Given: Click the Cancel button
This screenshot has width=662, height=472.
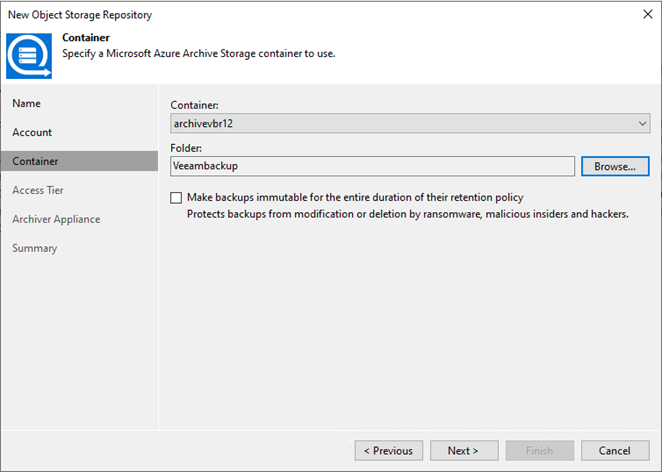Looking at the screenshot, I should tap(615, 451).
